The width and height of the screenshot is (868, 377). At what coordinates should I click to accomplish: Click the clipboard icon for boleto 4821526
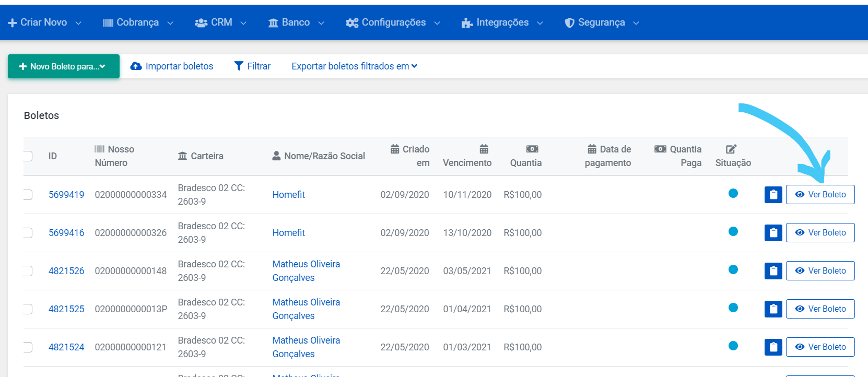[x=773, y=271]
